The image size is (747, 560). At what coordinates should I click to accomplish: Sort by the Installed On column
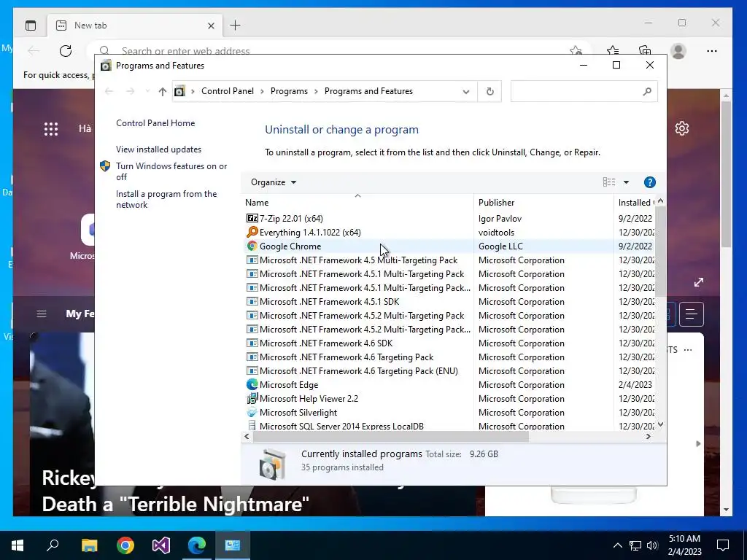coord(635,203)
